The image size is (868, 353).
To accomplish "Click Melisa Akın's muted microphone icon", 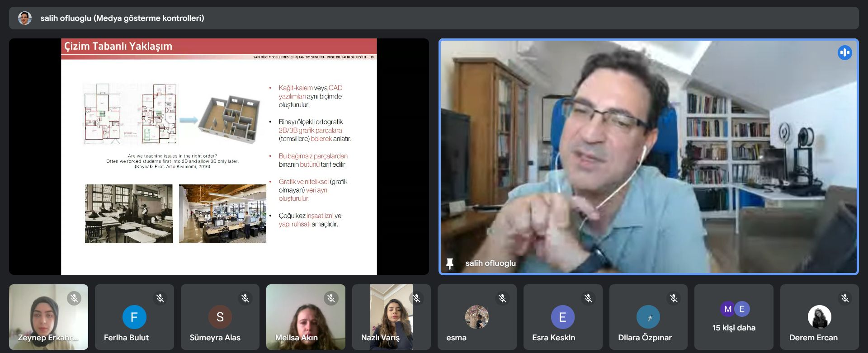I will pos(331,298).
